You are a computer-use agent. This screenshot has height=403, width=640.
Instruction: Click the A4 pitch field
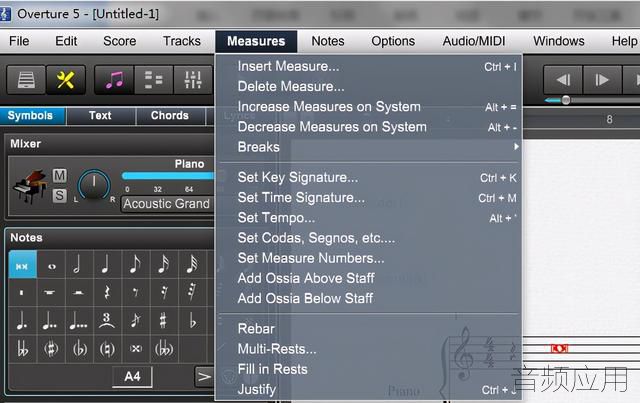pos(132,376)
